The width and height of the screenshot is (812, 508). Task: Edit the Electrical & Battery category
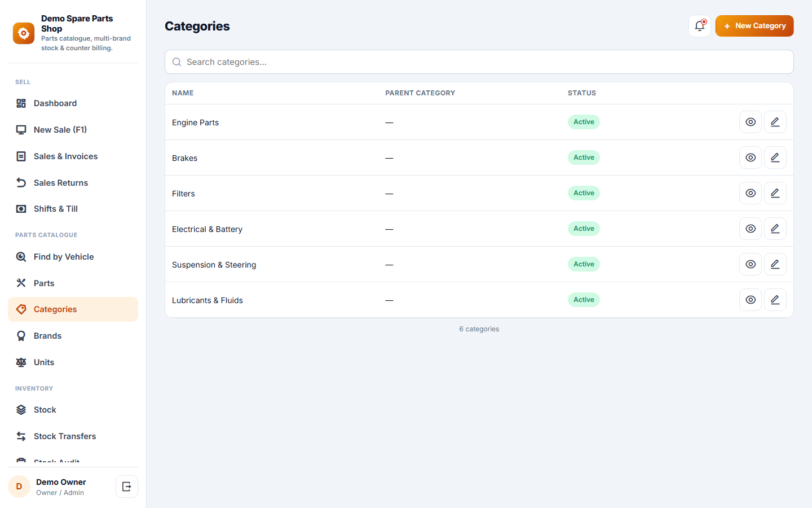click(x=775, y=229)
